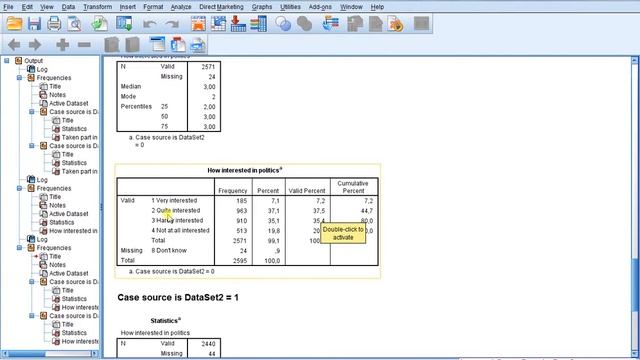Click the Open folder toolbar icon
The height and width of the screenshot is (360, 640).
[x=14, y=24]
